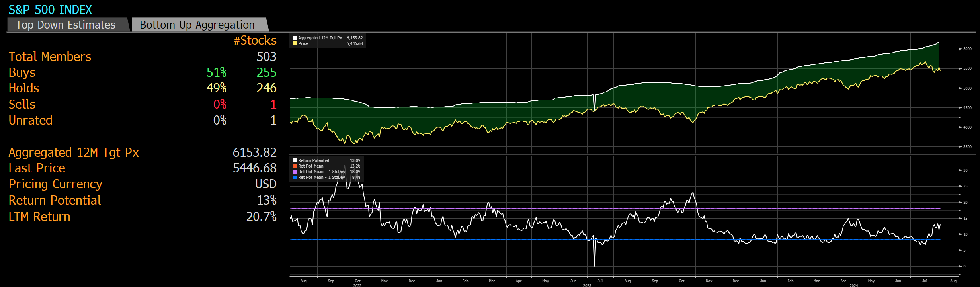The height and width of the screenshot is (287, 980).
Task: Click the orange Ret Pot Mean legend swatch
Action: pyautogui.click(x=295, y=166)
